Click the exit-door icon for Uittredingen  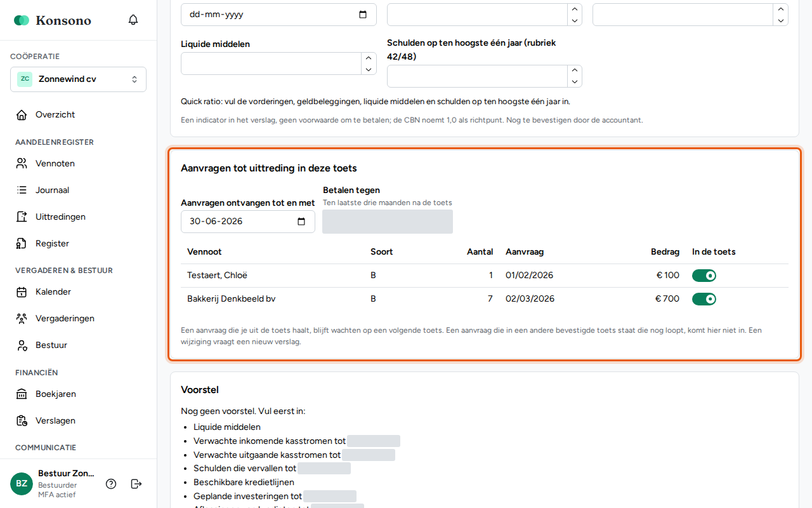22,217
